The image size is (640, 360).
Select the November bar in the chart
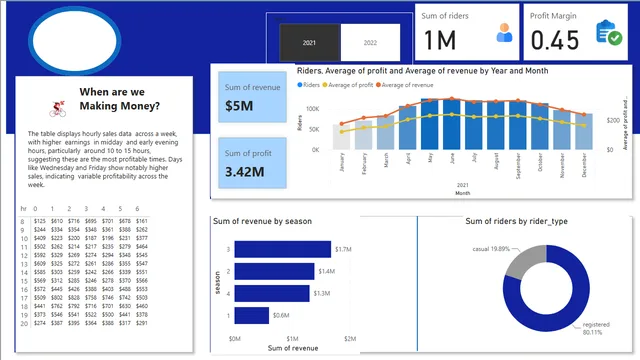point(562,130)
